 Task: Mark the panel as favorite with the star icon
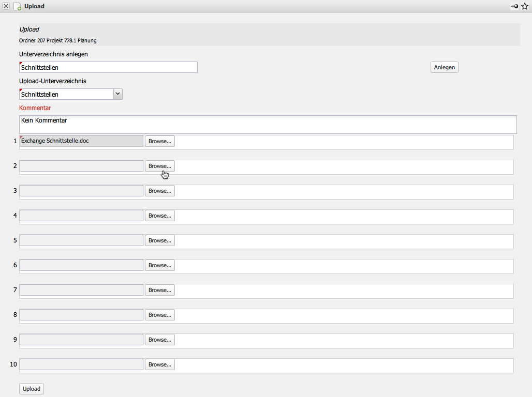click(x=525, y=6)
